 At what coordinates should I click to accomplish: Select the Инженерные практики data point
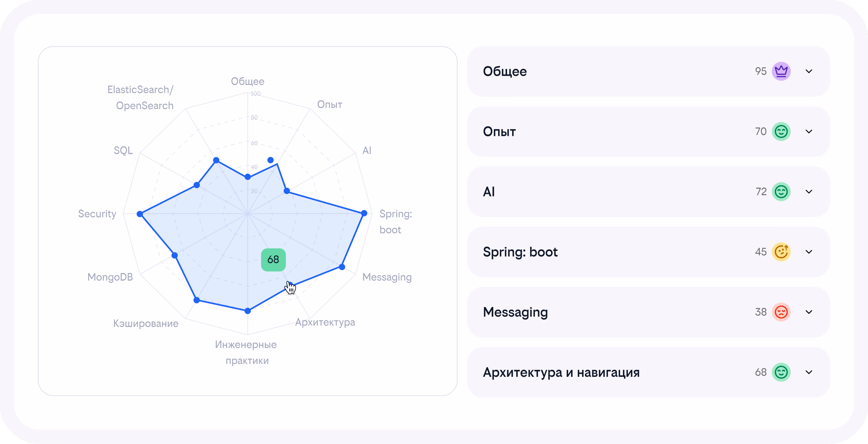pos(248,311)
